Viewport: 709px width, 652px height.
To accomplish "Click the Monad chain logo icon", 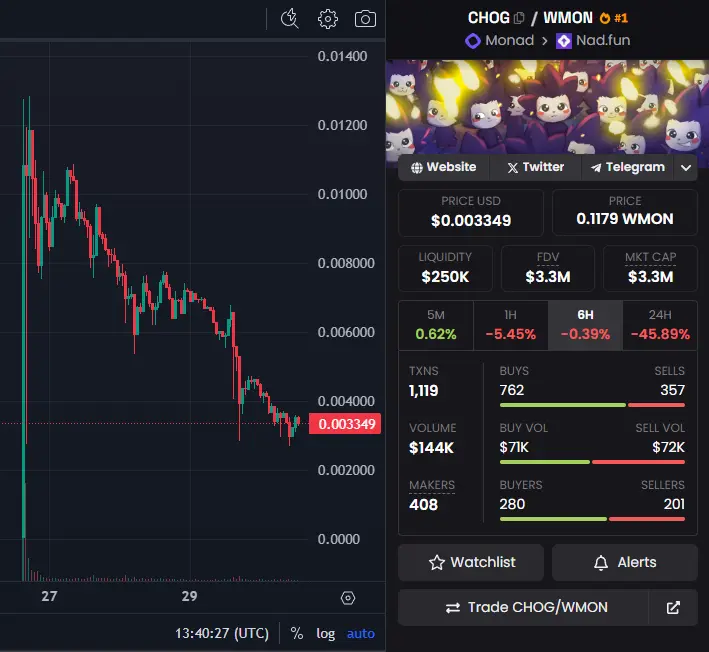I will point(473,41).
